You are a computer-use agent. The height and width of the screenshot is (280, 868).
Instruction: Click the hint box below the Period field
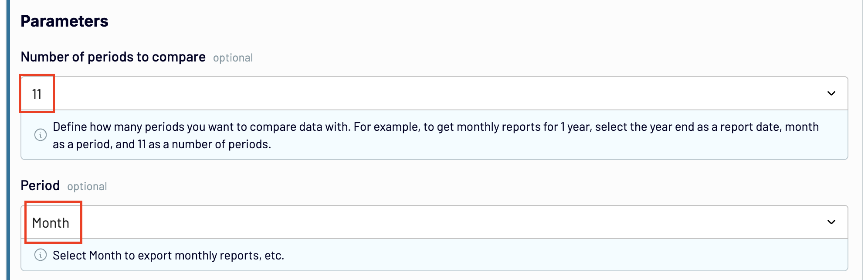434,255
